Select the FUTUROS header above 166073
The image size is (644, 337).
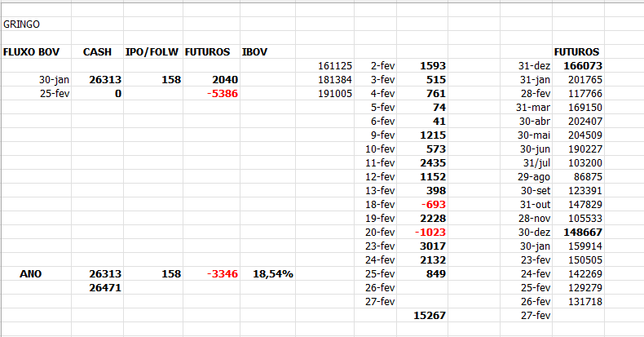(578, 51)
